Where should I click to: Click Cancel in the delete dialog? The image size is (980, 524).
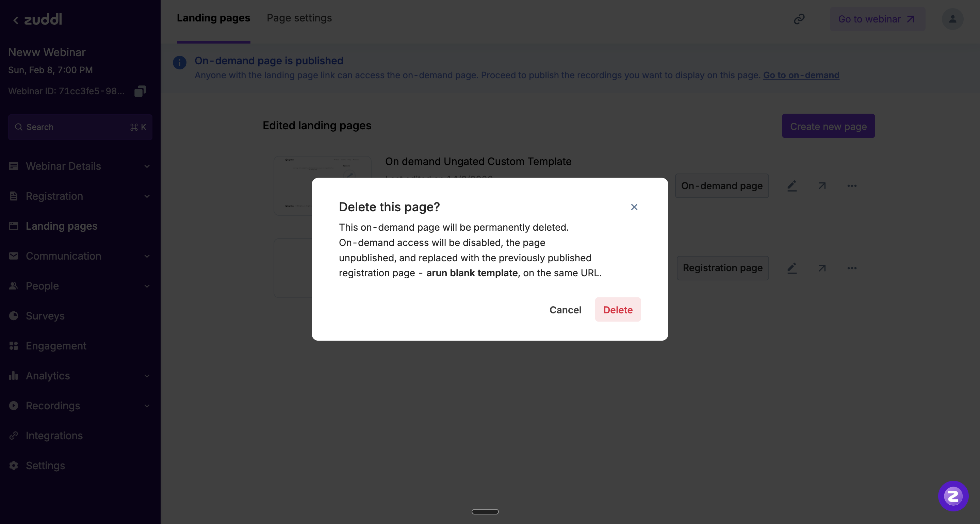(x=565, y=310)
